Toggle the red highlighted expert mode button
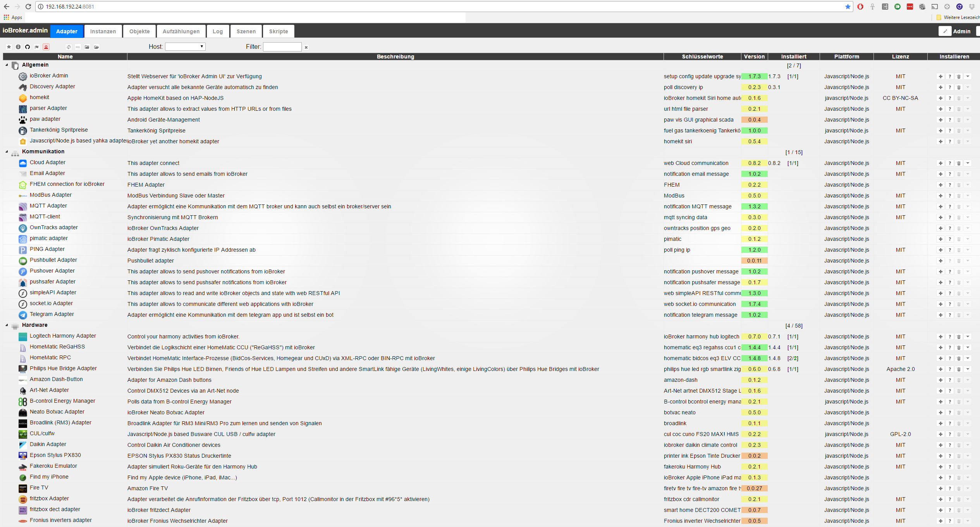Image resolution: width=980 pixels, height=527 pixels. pyautogui.click(x=46, y=47)
